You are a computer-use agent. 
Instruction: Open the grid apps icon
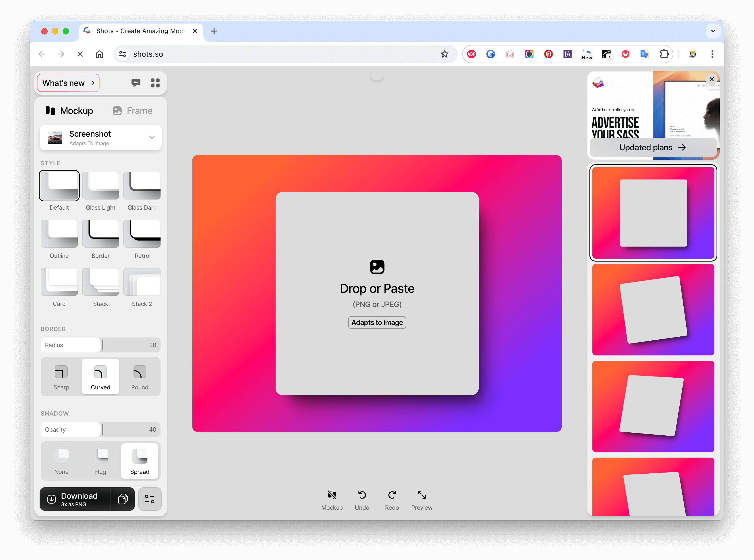155,83
